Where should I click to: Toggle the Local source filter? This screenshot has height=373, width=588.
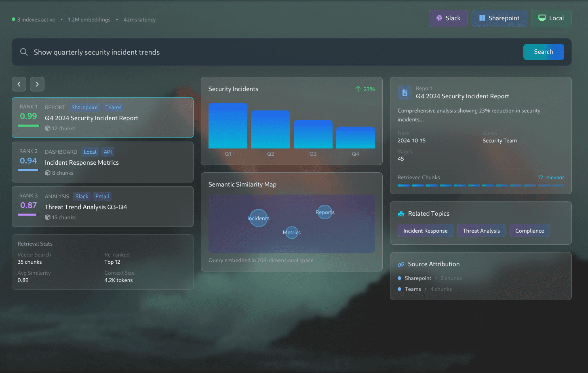pyautogui.click(x=551, y=18)
